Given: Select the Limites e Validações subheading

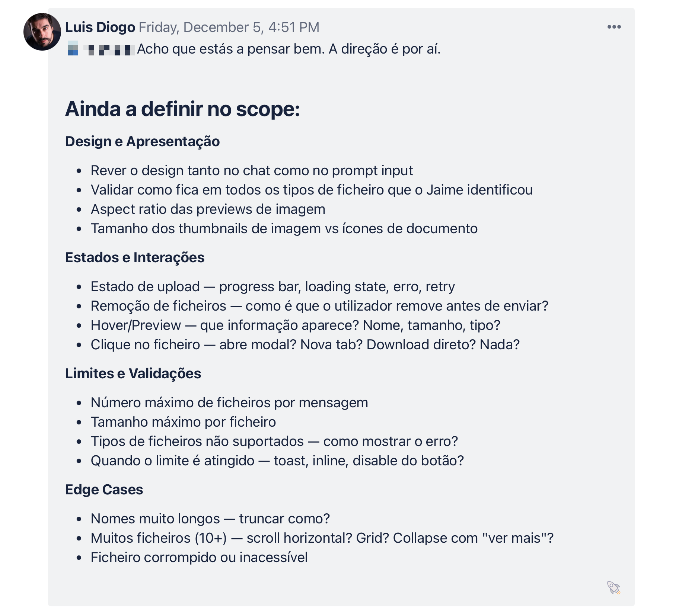Looking at the screenshot, I should click(x=133, y=373).
